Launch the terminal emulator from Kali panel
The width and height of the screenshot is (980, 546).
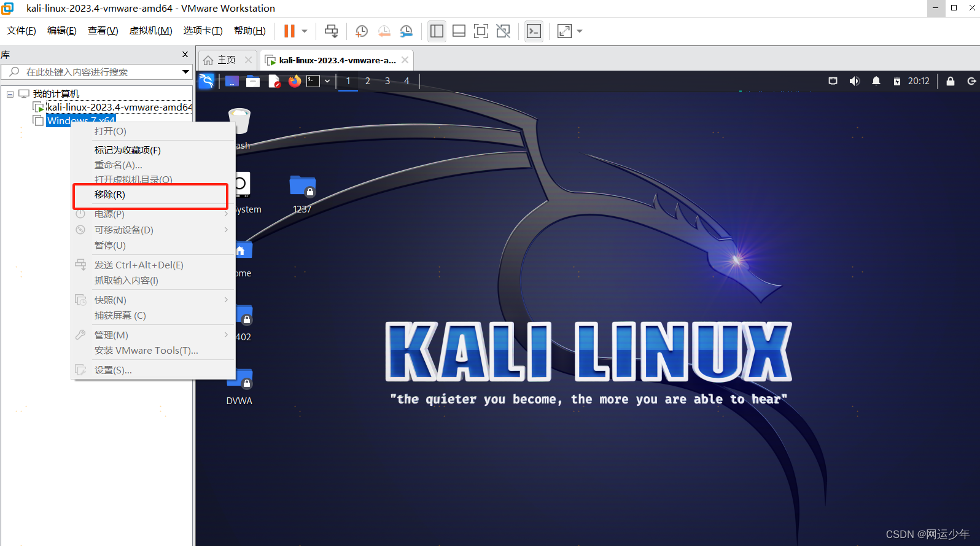313,81
